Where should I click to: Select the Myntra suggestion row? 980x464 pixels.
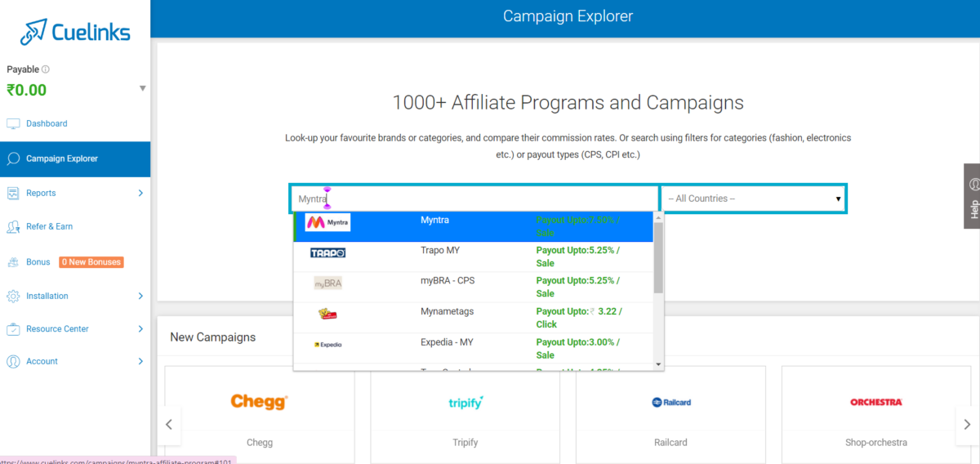[x=474, y=226]
